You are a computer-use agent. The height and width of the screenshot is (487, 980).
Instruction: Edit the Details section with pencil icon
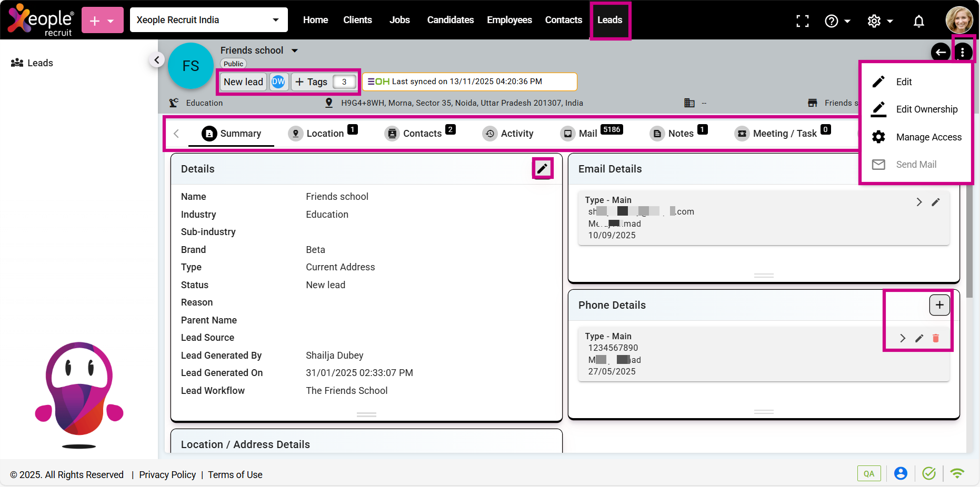point(542,169)
